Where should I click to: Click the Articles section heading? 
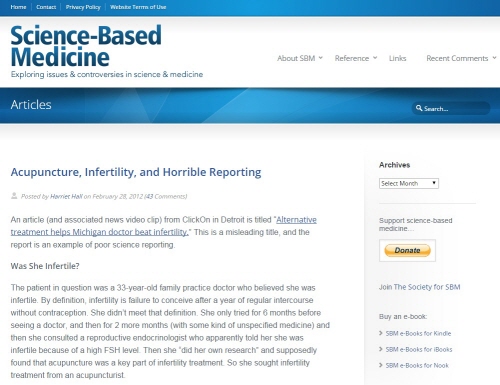tap(31, 105)
